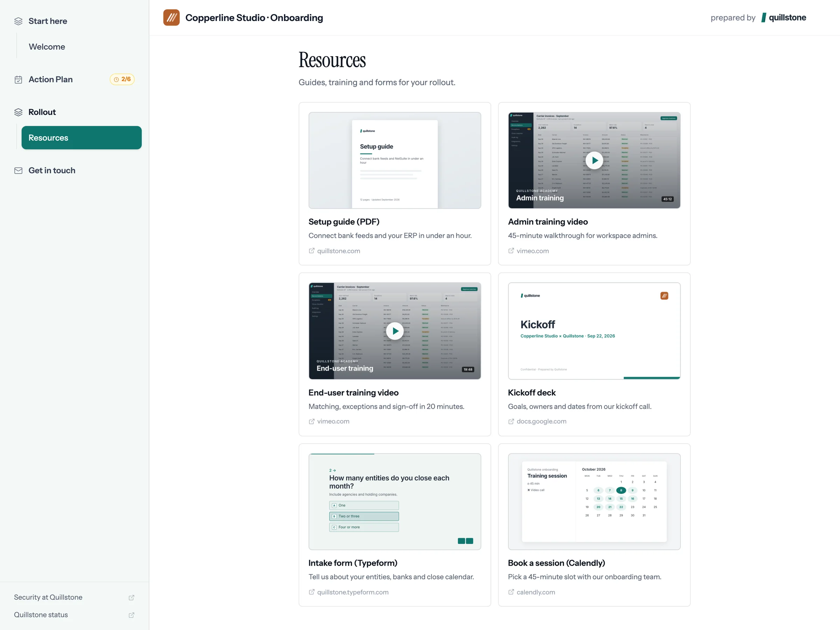Click external-link icon next to Security at Quillstone
This screenshot has width=840, height=630.
[x=131, y=597]
